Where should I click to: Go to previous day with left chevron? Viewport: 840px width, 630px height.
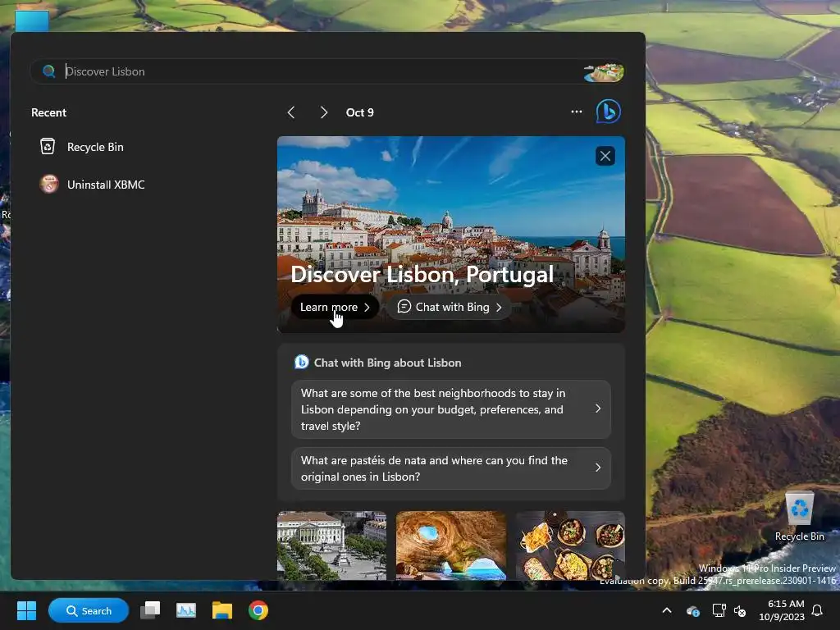click(x=291, y=112)
